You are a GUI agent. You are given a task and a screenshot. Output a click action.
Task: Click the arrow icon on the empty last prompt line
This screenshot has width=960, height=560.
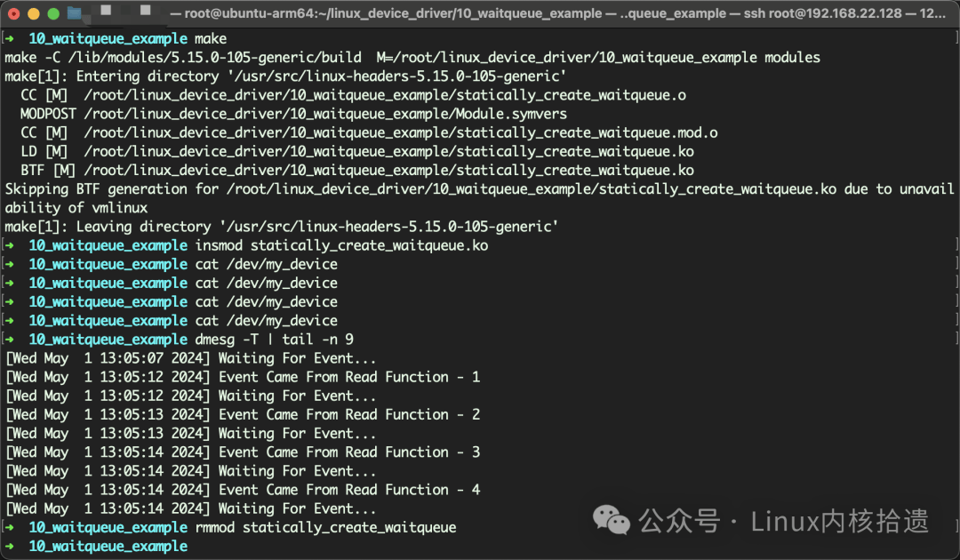[x=9, y=546]
